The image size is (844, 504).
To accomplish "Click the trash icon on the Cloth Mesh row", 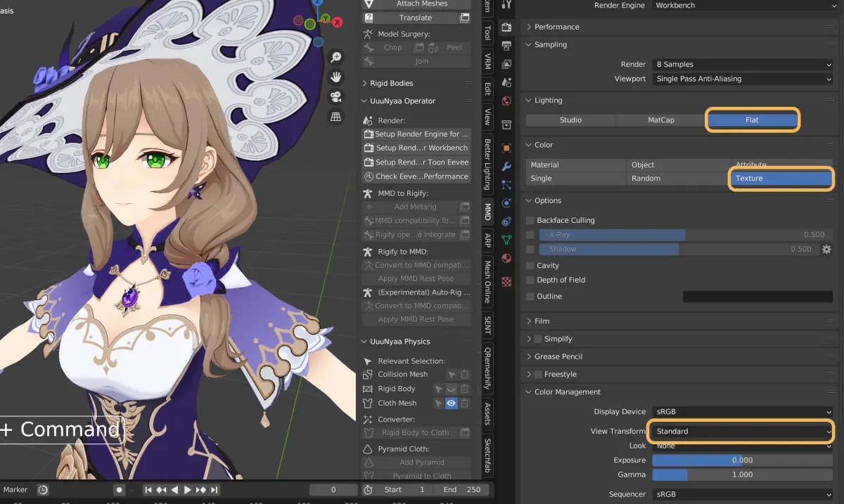I will (465, 403).
